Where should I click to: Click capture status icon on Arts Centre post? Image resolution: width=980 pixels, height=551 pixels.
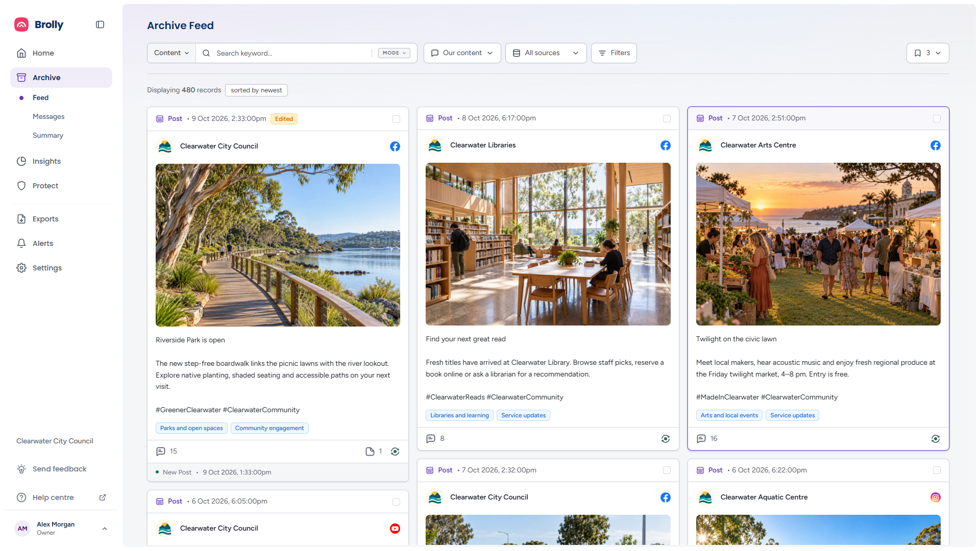[x=936, y=439]
